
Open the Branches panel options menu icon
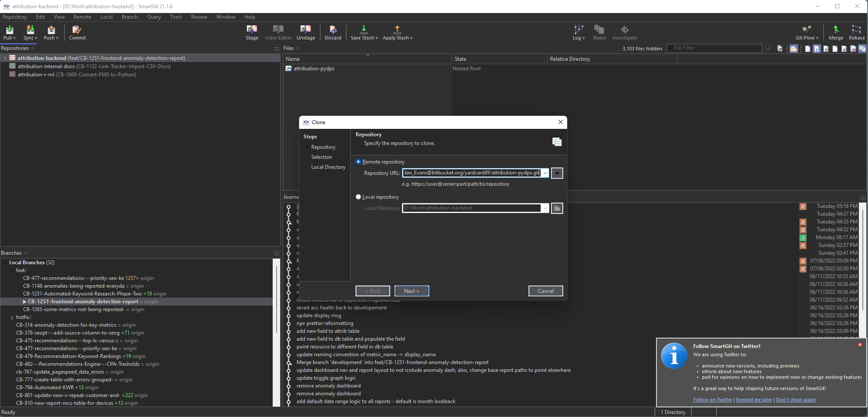click(x=276, y=253)
